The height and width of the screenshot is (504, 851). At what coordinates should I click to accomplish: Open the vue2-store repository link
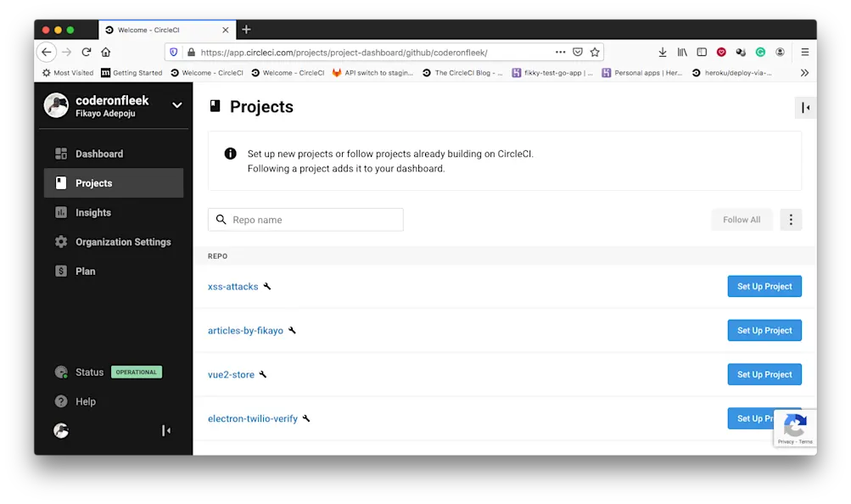tap(230, 374)
